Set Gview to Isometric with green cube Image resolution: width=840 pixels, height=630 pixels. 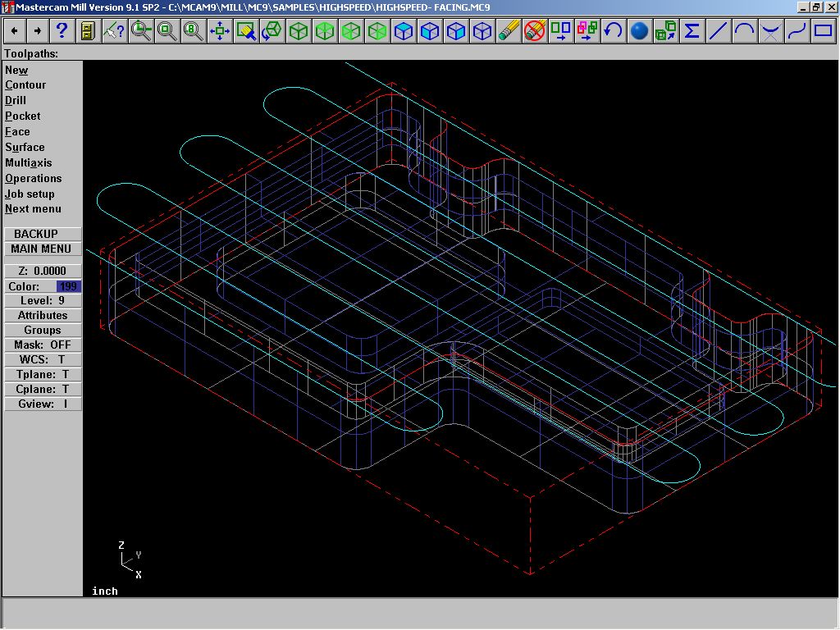[377, 31]
